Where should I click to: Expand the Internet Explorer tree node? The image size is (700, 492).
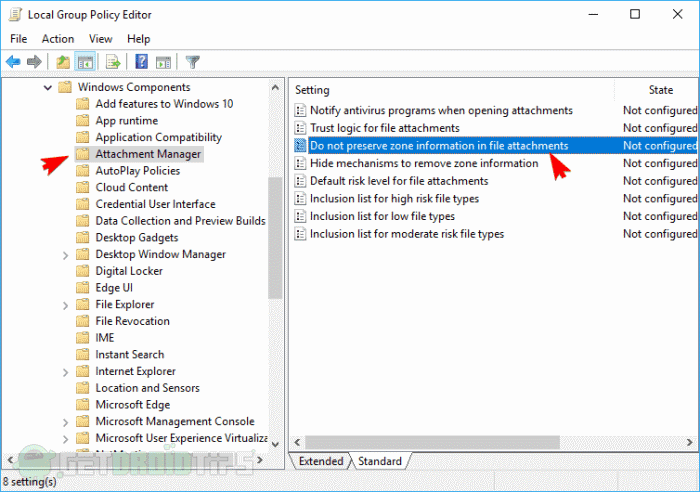click(x=66, y=371)
